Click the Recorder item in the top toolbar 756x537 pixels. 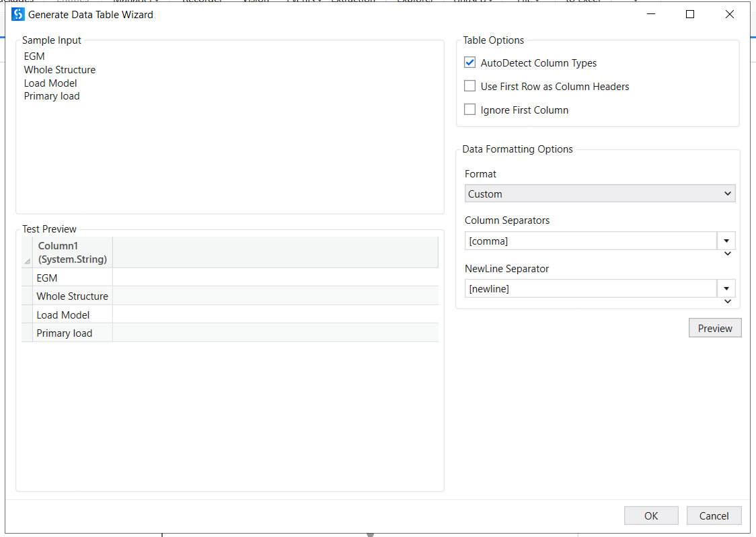tap(202, 2)
